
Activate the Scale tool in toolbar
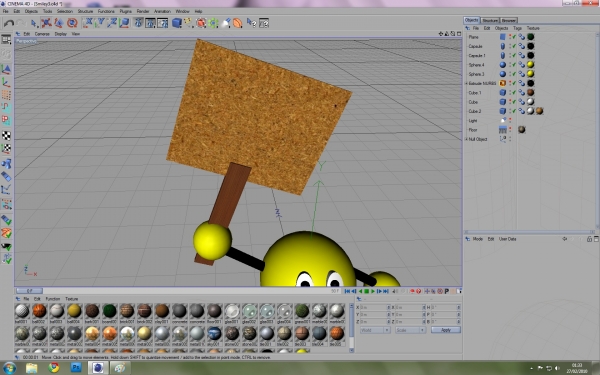pyautogui.click(x=59, y=23)
